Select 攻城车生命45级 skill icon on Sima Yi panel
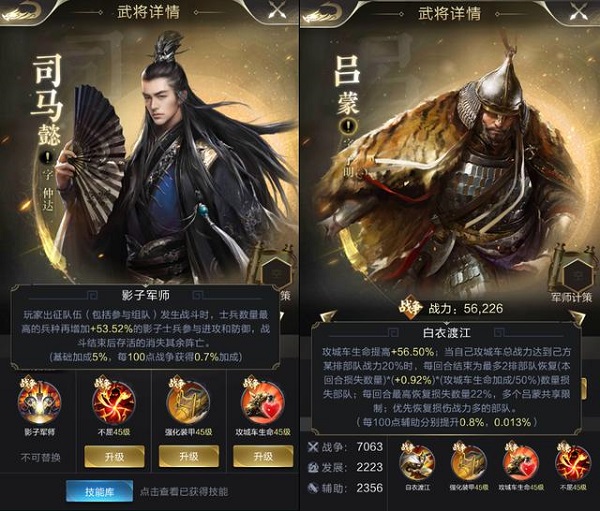The width and height of the screenshot is (600, 511). pos(263,401)
